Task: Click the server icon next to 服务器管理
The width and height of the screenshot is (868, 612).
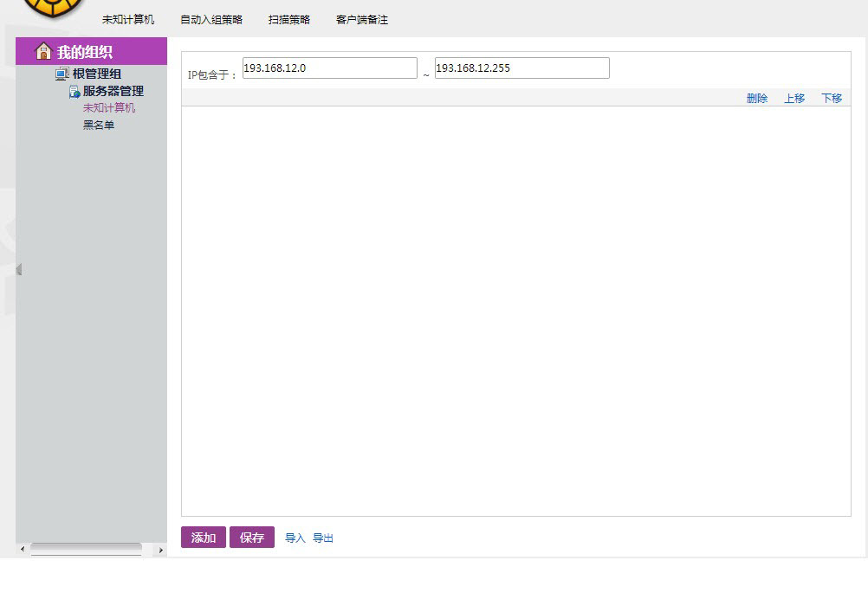Action: (74, 92)
